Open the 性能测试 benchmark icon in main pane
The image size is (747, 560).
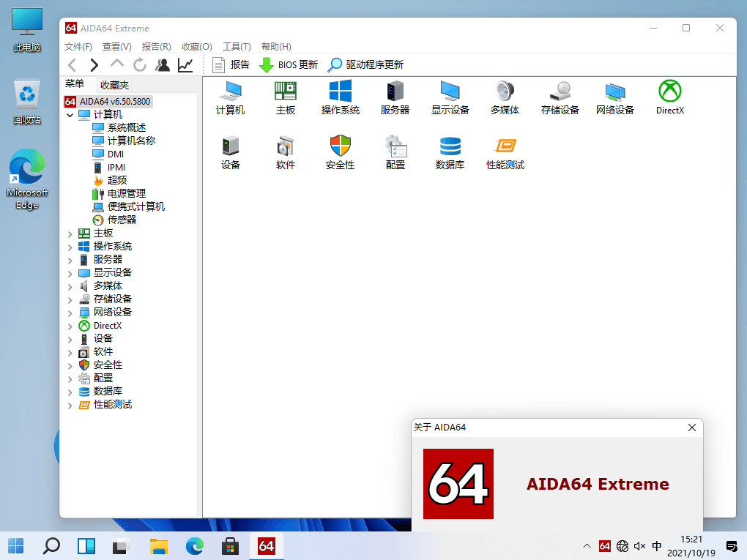[505, 152]
